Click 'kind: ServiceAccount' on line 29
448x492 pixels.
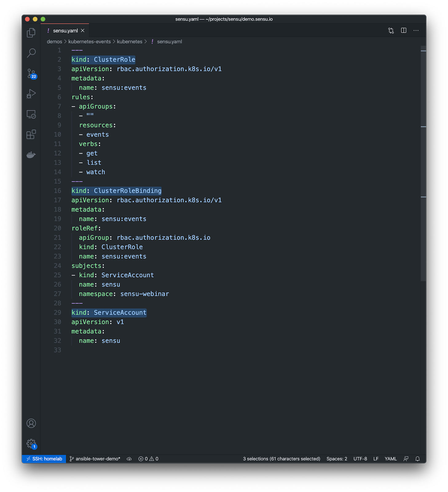point(109,313)
